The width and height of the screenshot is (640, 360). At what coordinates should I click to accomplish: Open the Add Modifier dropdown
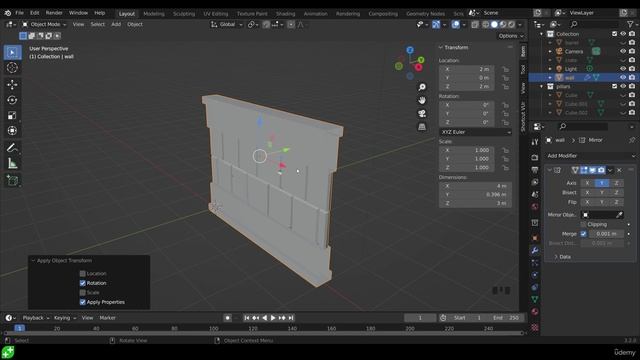click(591, 156)
